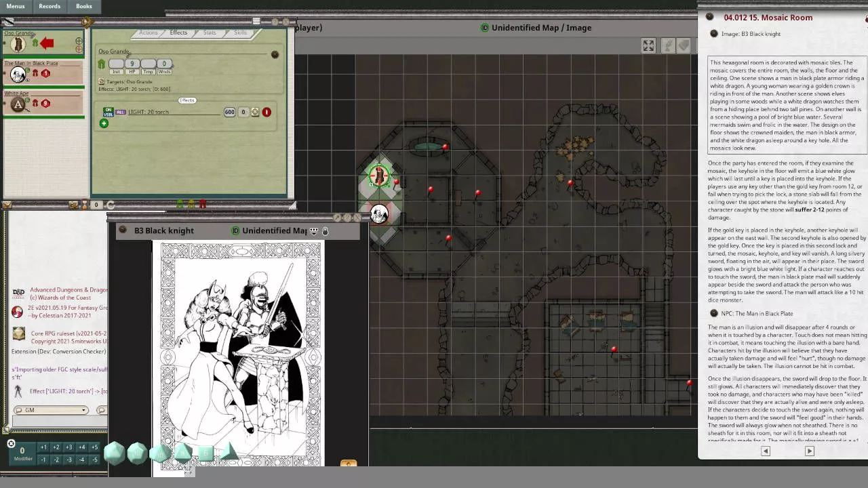Click the chat text entry field
This screenshot has height=488, width=868.
click(x=58, y=422)
